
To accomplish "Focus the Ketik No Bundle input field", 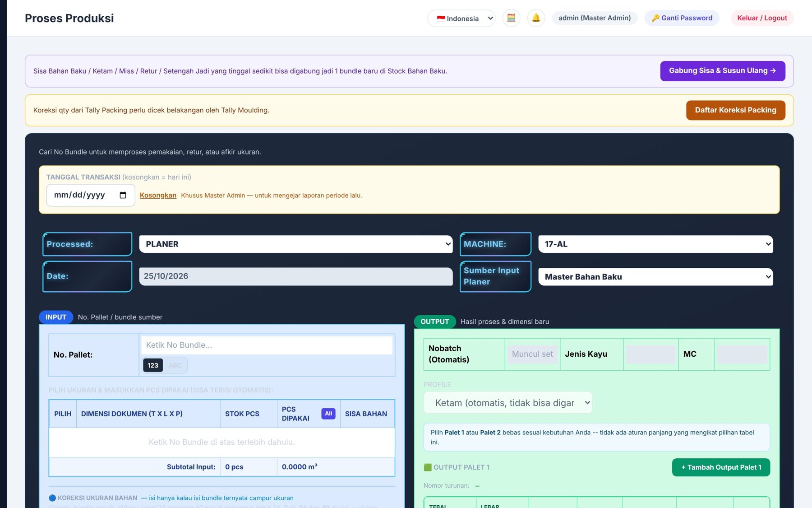I will [267, 345].
